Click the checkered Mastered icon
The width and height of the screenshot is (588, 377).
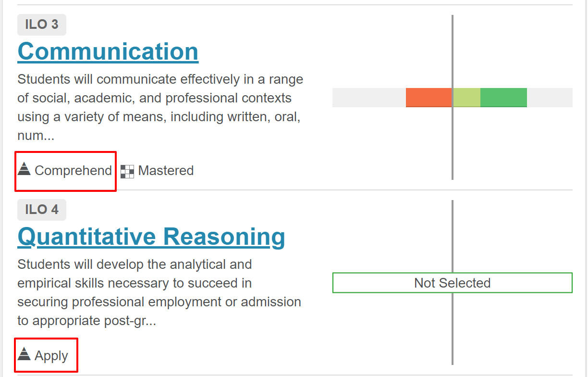[x=127, y=172]
